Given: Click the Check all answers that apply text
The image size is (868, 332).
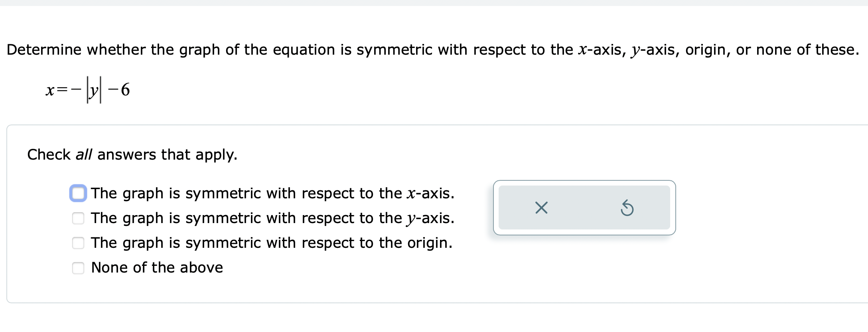Looking at the screenshot, I should (x=132, y=155).
